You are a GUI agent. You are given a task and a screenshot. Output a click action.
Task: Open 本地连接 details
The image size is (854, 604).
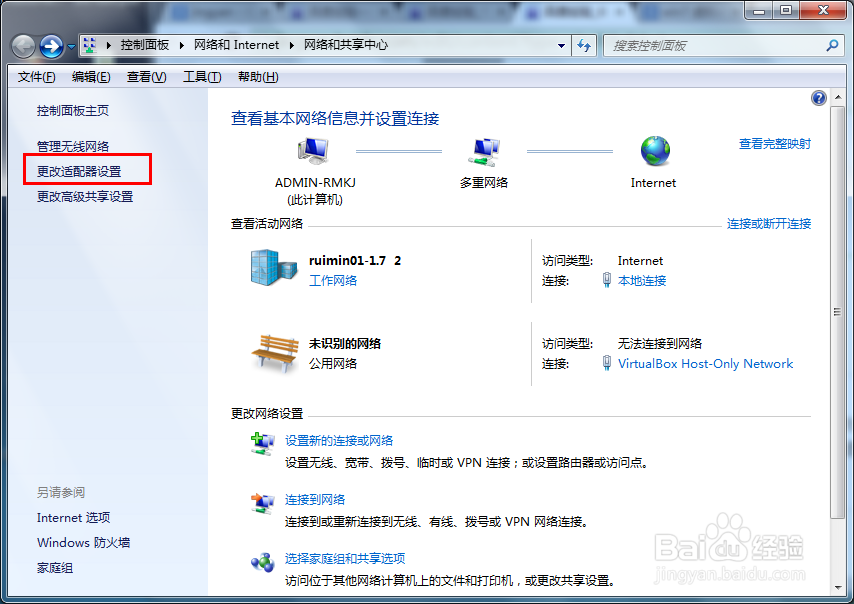click(x=641, y=280)
